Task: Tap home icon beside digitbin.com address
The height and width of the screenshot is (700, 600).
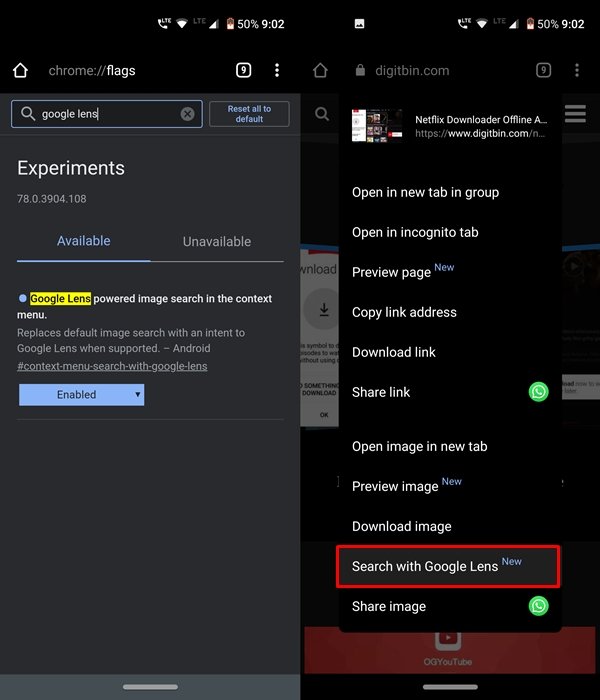Action: [320, 70]
